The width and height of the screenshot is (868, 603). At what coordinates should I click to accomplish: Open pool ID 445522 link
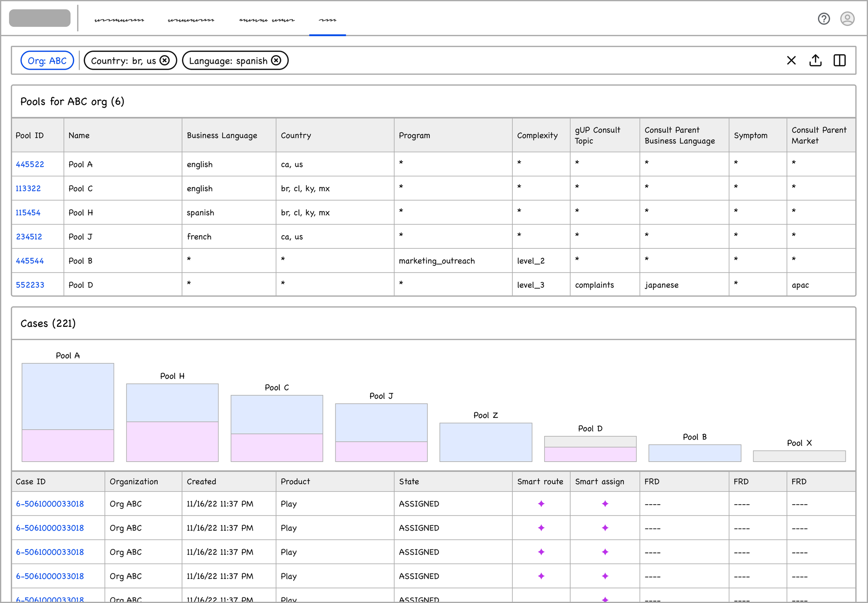30,164
